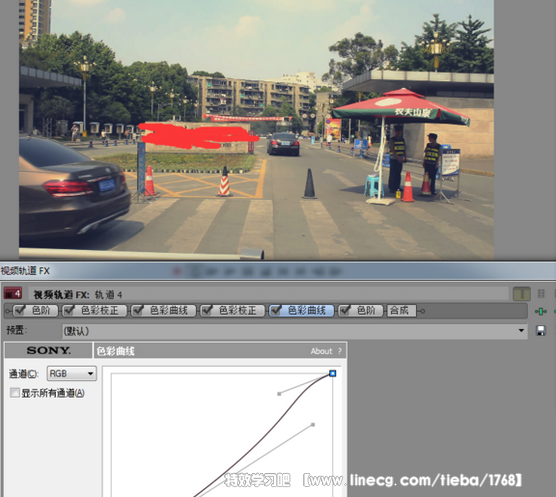Open help with the question mark
Screen dimensions: 556x497
340,351
